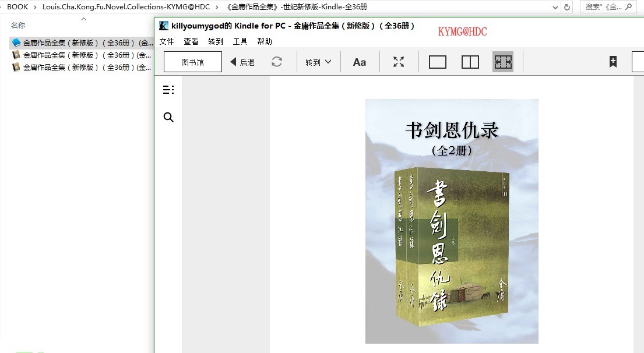The image size is (644, 353).
Task: Click the 图书馆 library button
Action: pyautogui.click(x=192, y=62)
